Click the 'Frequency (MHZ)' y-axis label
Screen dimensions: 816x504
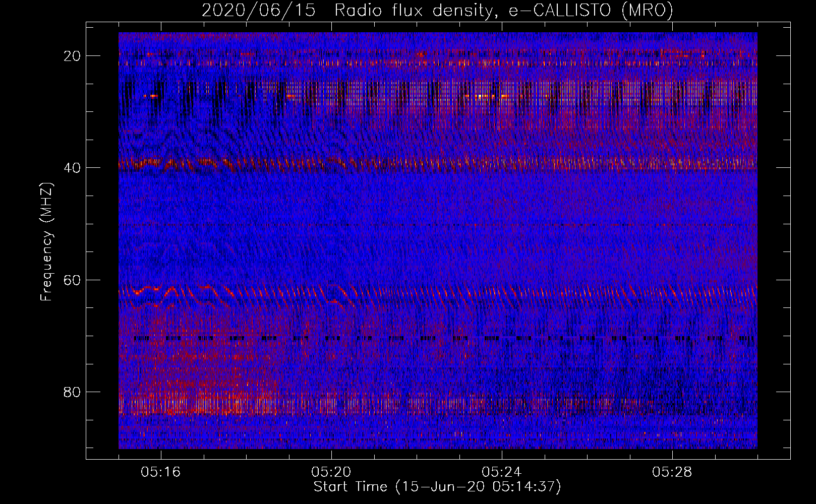(46, 242)
